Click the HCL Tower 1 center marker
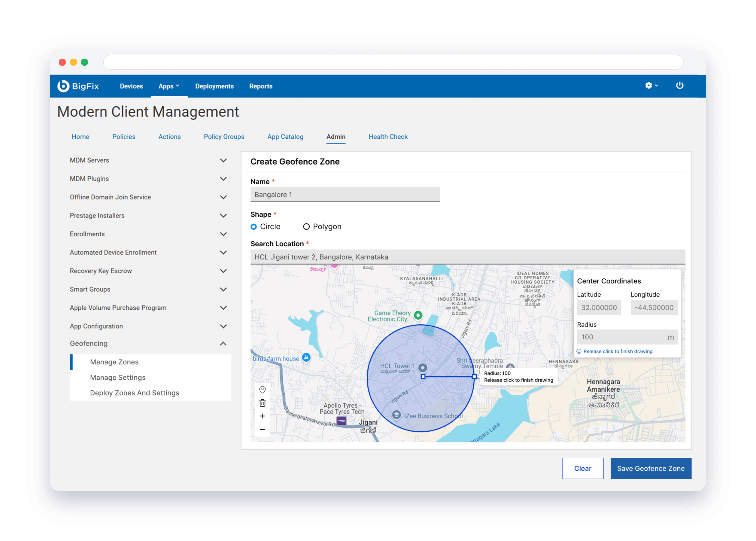756x541 pixels. pyautogui.click(x=422, y=368)
